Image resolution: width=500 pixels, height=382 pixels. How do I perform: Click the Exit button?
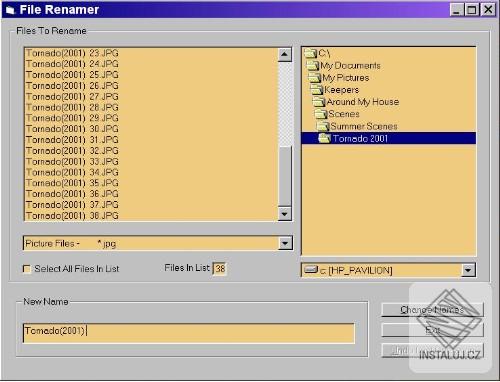coord(432,330)
